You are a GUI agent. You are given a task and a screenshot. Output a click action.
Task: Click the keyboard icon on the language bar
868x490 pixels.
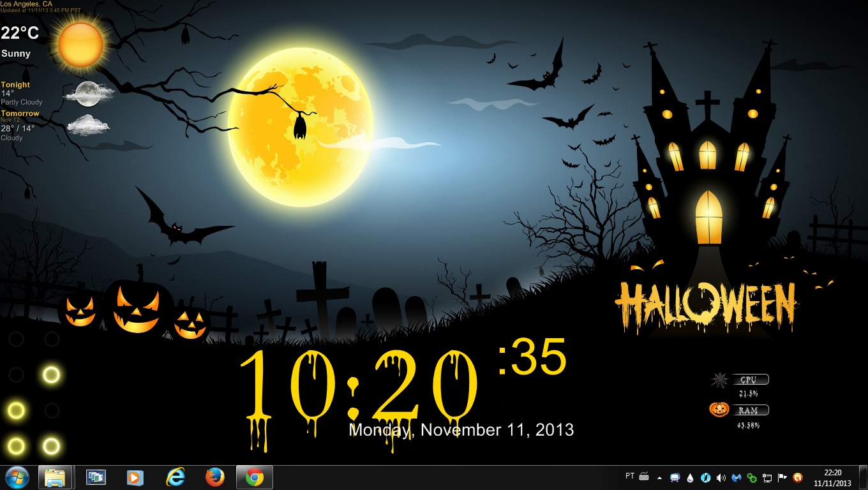[644, 476]
